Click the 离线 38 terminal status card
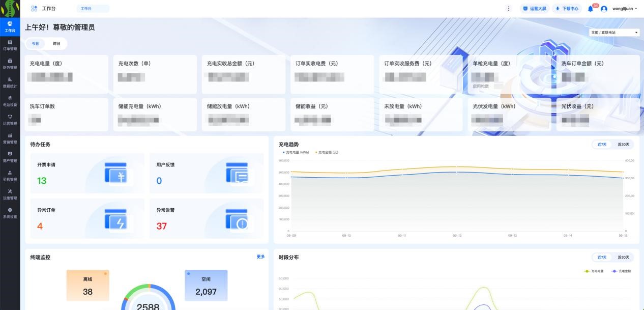The height and width of the screenshot is (310, 644). pyautogui.click(x=87, y=286)
